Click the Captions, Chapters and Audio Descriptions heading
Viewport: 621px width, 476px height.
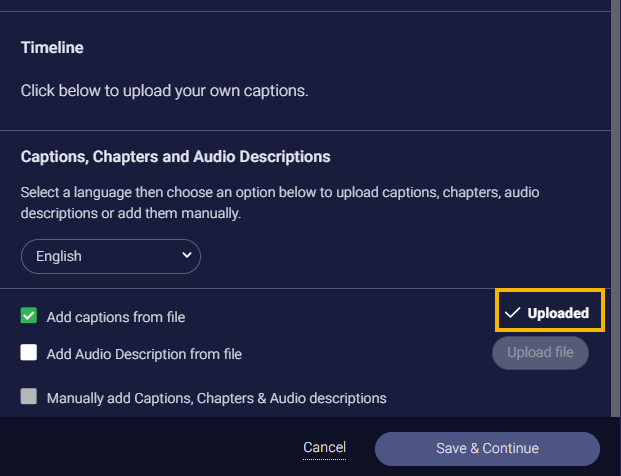pos(176,156)
